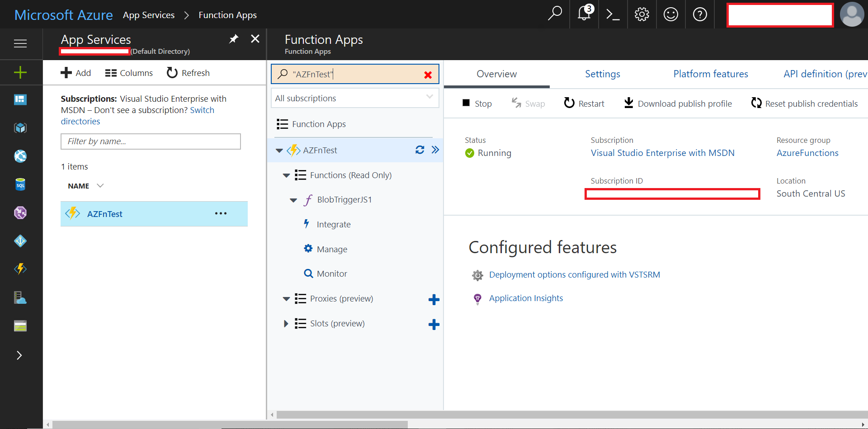This screenshot has width=868, height=429.
Task: Click Function Apps breadcrumb
Action: pyautogui.click(x=228, y=15)
